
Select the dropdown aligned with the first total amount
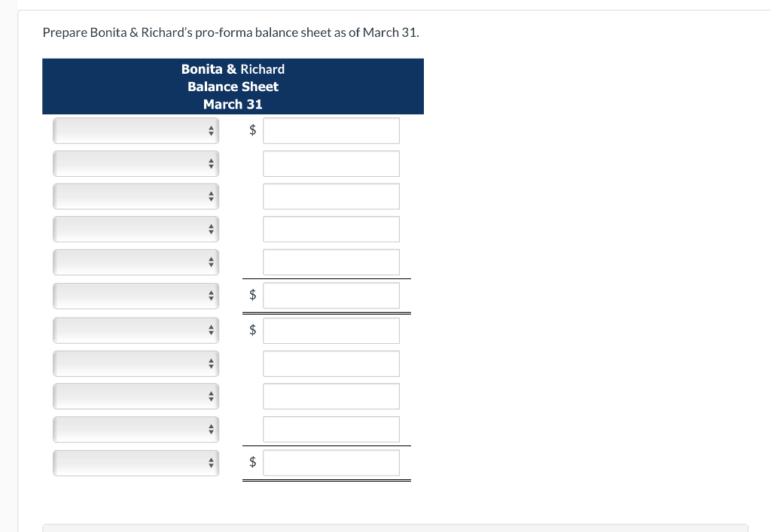pos(136,295)
